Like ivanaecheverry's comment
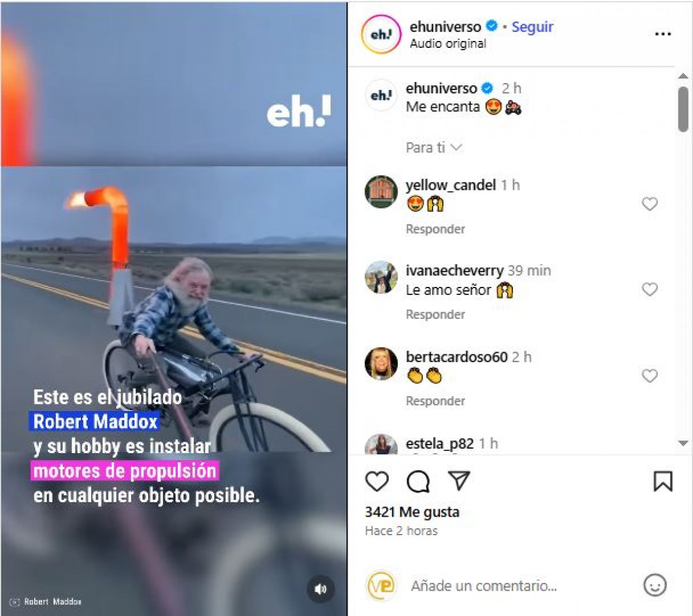Screen dimensions: 693x616 click(x=650, y=289)
